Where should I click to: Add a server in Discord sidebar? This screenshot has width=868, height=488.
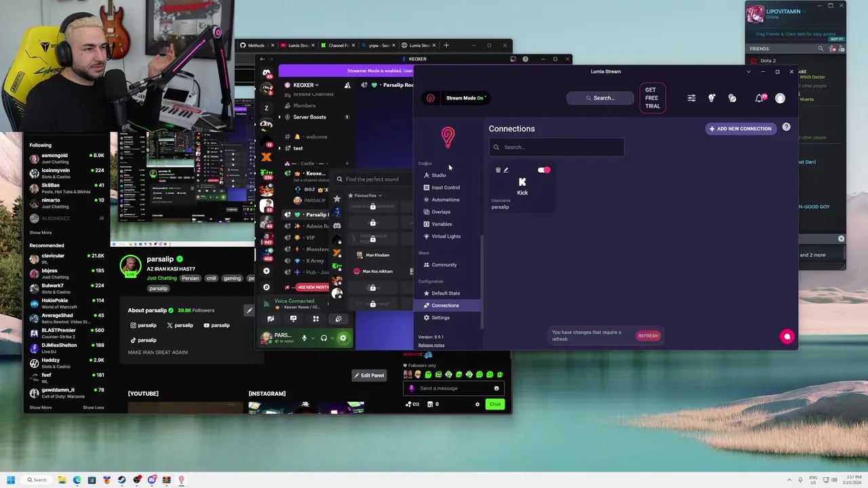click(x=267, y=271)
